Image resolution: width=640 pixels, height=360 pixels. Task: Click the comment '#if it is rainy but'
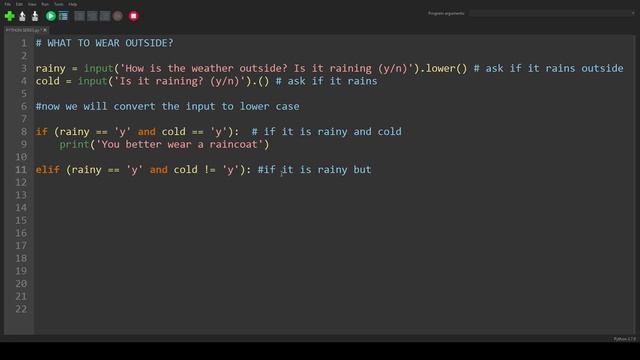pyautogui.click(x=314, y=169)
